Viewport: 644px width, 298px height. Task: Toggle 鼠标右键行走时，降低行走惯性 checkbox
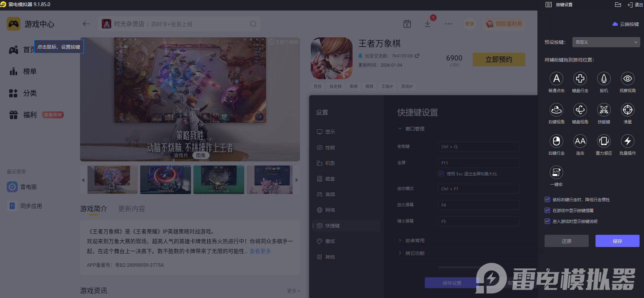[x=547, y=199]
